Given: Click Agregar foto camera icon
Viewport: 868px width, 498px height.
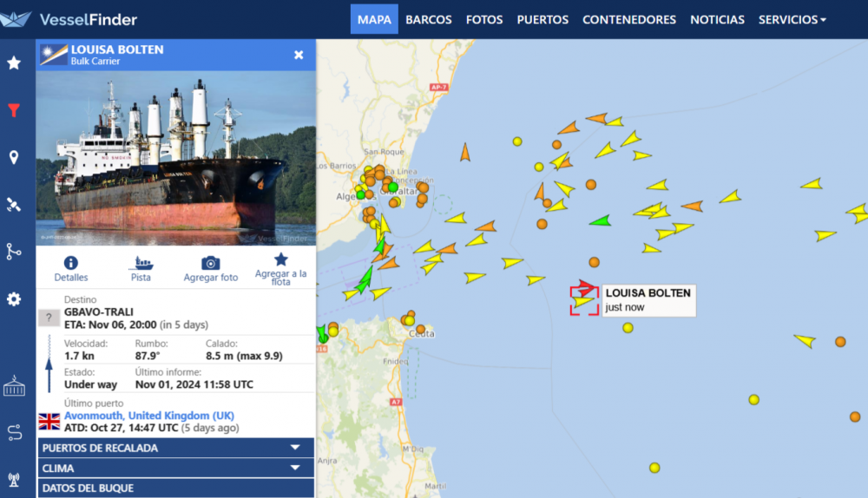Looking at the screenshot, I should (x=210, y=263).
